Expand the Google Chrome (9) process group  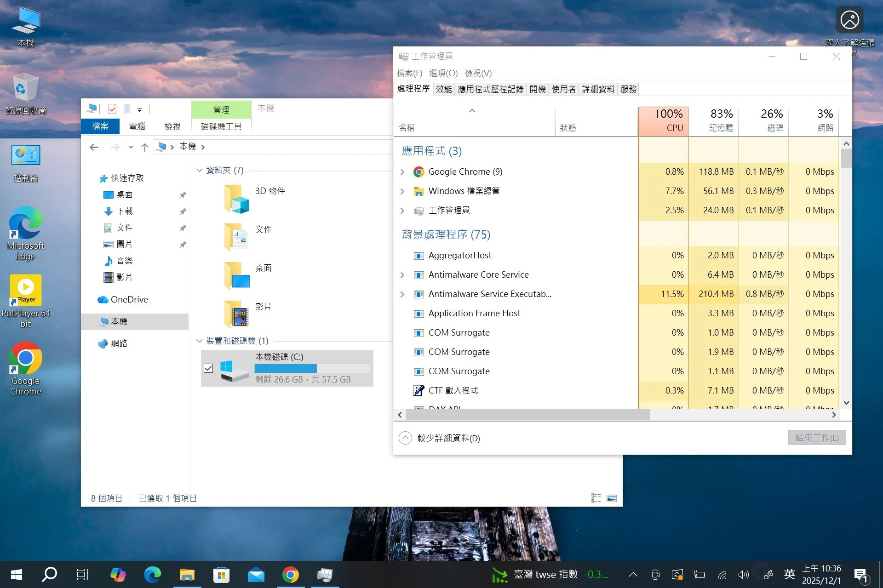pos(402,172)
